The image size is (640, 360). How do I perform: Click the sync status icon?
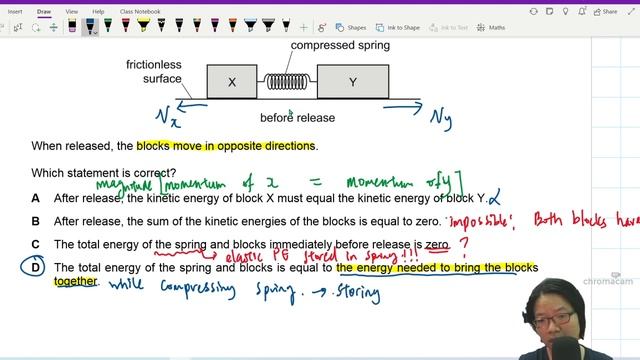pyautogui.click(x=533, y=11)
